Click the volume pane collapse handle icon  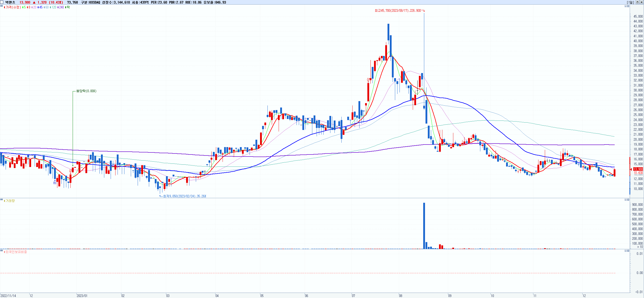[2, 199]
